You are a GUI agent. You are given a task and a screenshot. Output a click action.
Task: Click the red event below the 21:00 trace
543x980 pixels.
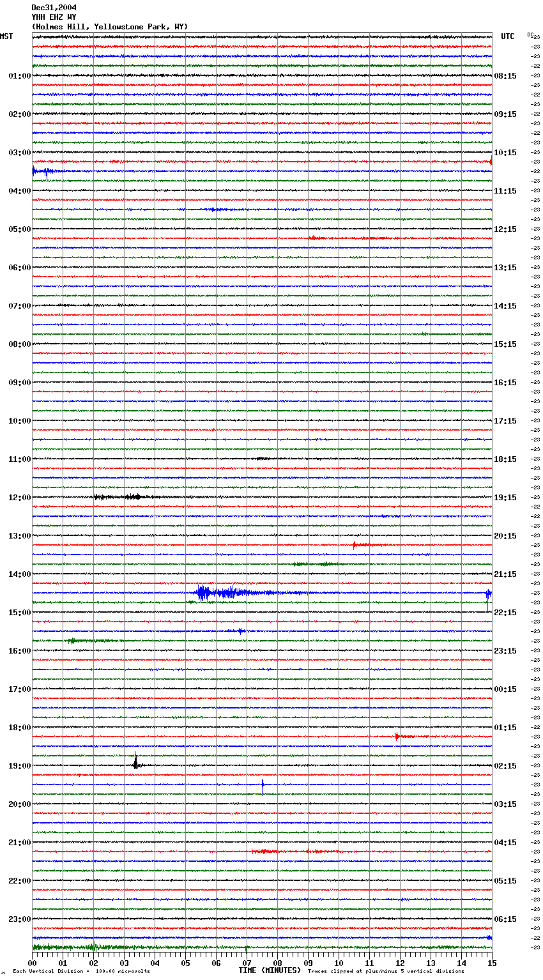click(x=264, y=852)
